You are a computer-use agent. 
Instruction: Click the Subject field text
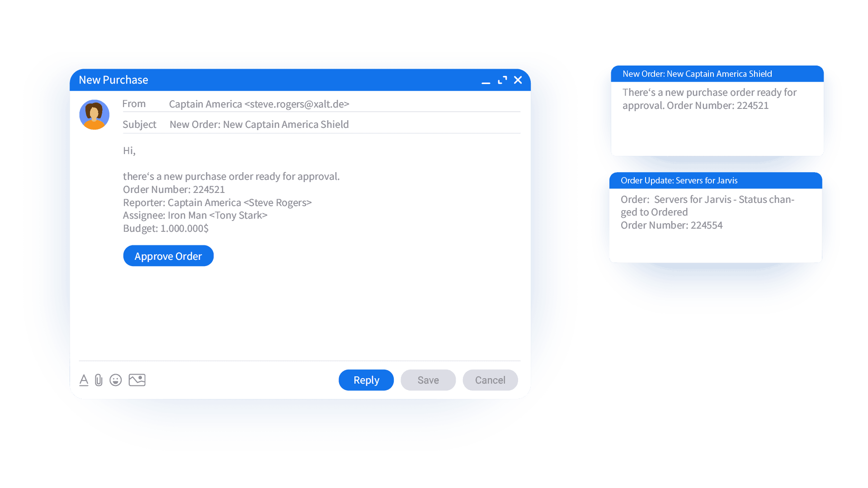tap(259, 124)
